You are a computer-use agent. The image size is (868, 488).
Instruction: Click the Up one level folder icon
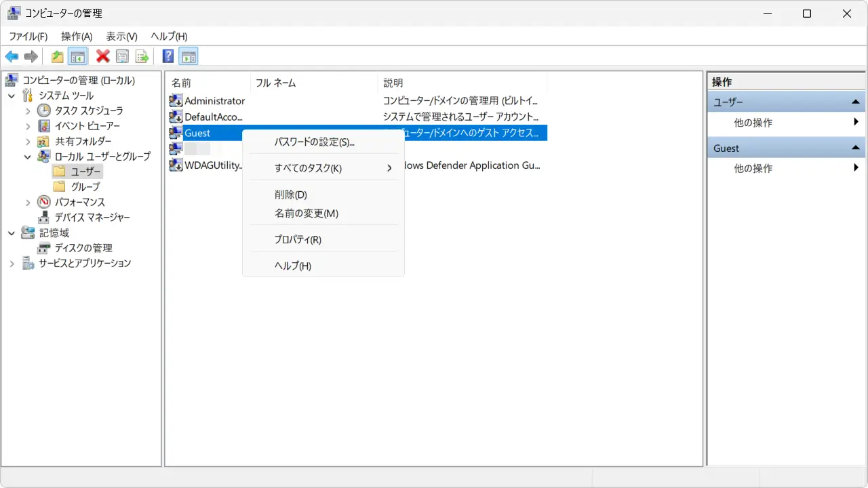click(x=58, y=56)
